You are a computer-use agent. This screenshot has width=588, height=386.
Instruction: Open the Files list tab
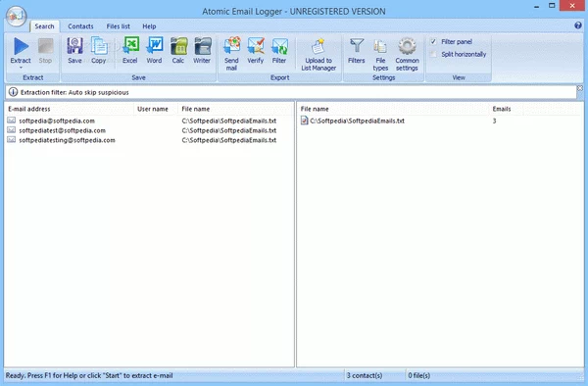[119, 26]
